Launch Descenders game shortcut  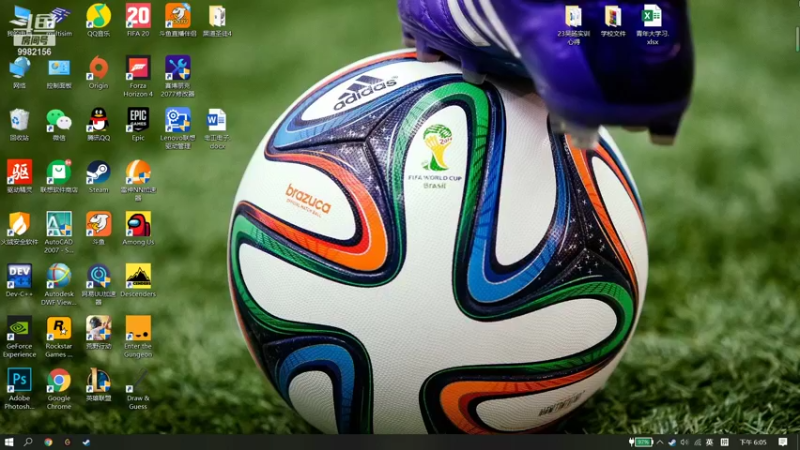138,281
